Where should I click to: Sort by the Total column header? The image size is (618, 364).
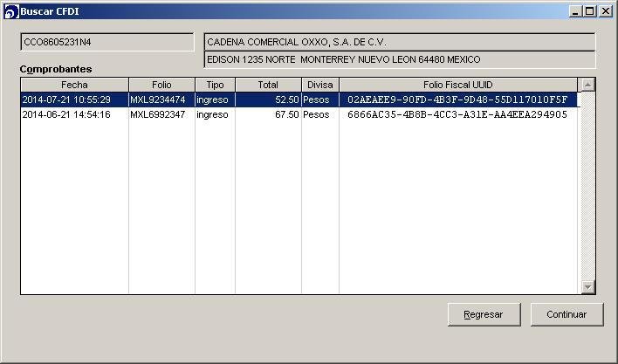tap(268, 85)
